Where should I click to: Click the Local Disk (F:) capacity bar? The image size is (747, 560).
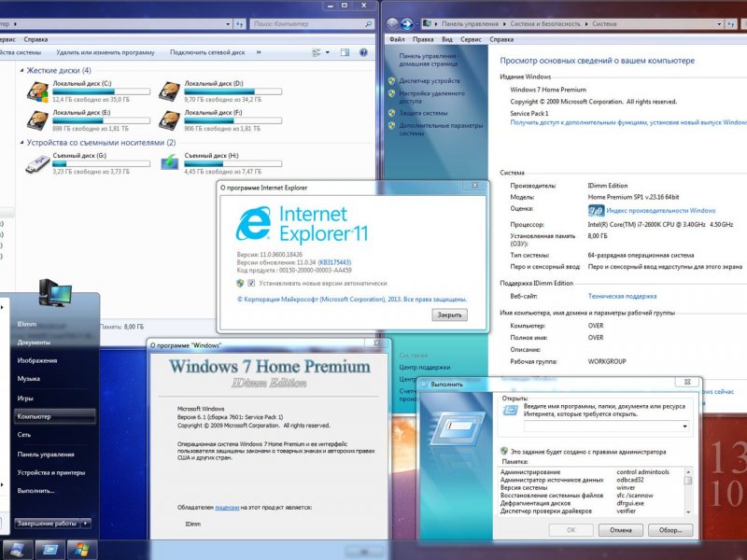coord(233,121)
